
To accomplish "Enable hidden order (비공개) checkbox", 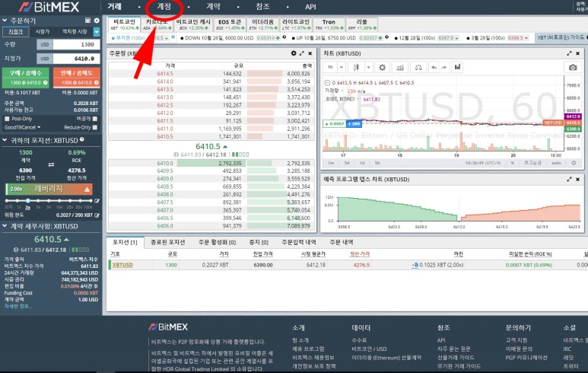I will 95,119.
